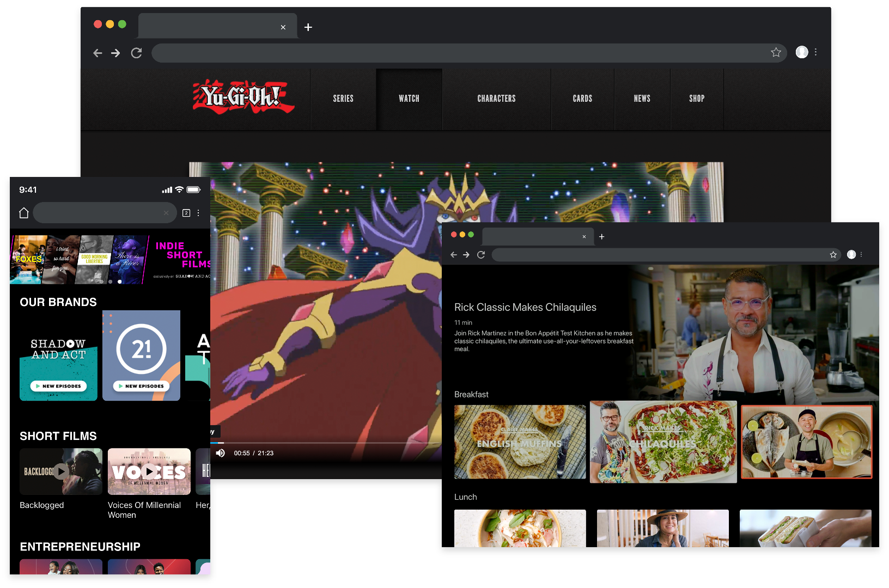Go back in the small cooking browser

(x=454, y=255)
